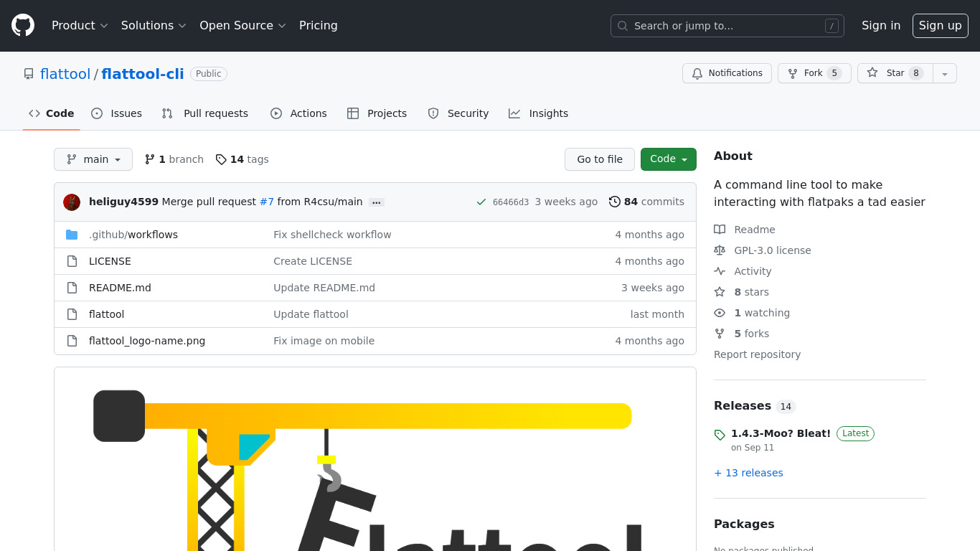Open flattool_logo-name.png file

click(x=147, y=341)
